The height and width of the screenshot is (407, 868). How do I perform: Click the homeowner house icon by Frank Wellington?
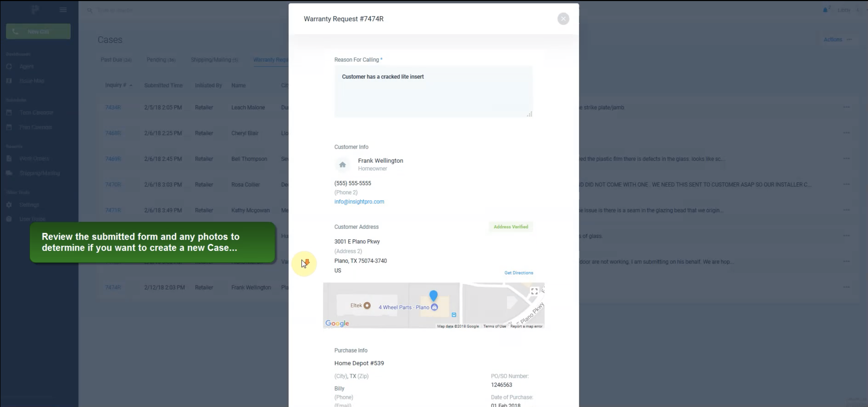pos(342,165)
